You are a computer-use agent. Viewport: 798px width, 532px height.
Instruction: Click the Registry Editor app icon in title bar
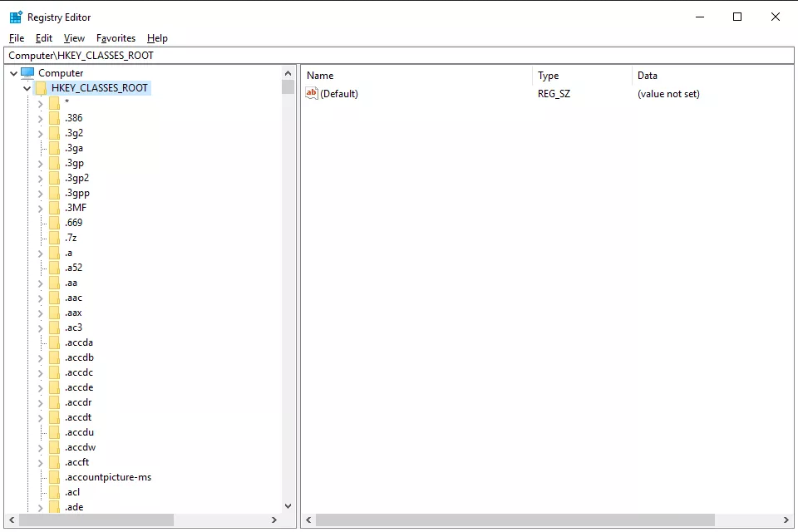tap(16, 17)
